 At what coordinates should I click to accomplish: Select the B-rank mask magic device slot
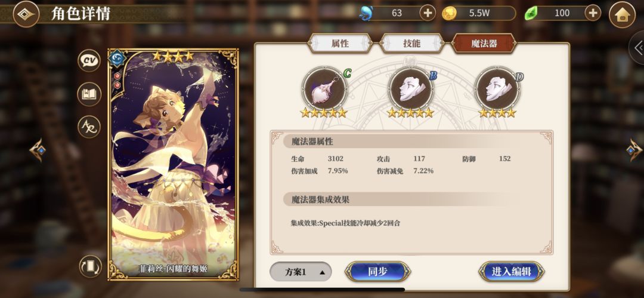pyautogui.click(x=411, y=89)
